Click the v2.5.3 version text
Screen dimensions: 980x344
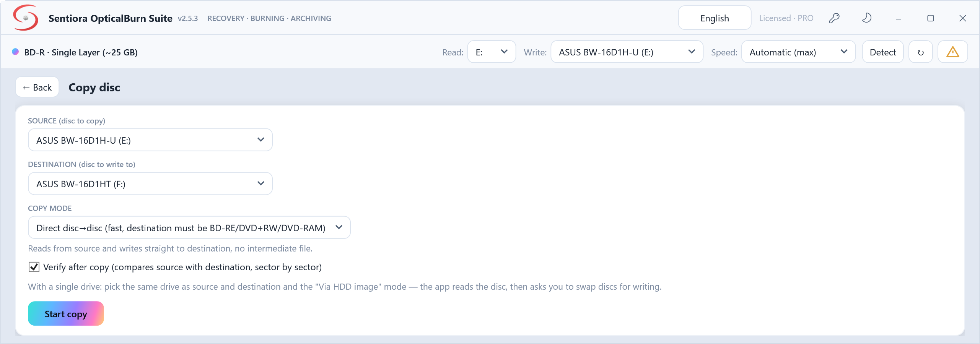point(188,18)
